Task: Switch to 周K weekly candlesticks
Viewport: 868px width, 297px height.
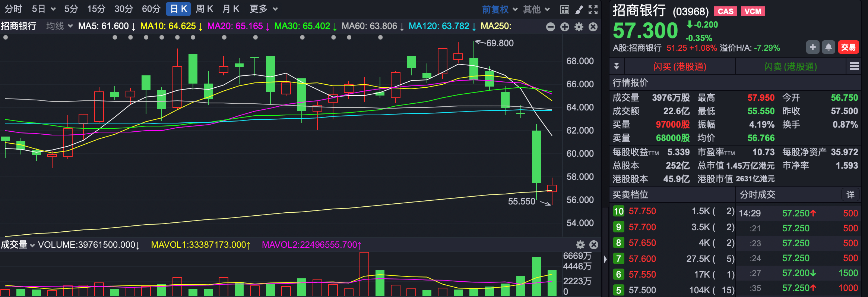Action: click(x=205, y=9)
